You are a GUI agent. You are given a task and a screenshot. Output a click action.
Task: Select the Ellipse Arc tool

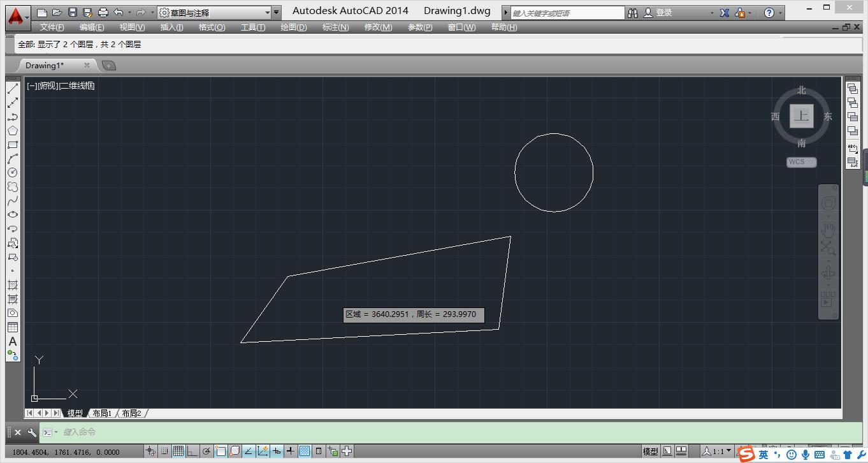tap(13, 229)
